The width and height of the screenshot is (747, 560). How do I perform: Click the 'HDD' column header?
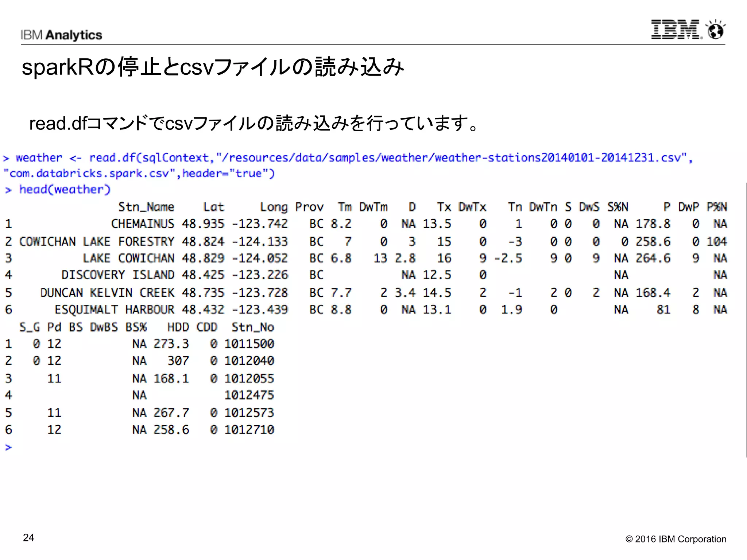(178, 327)
